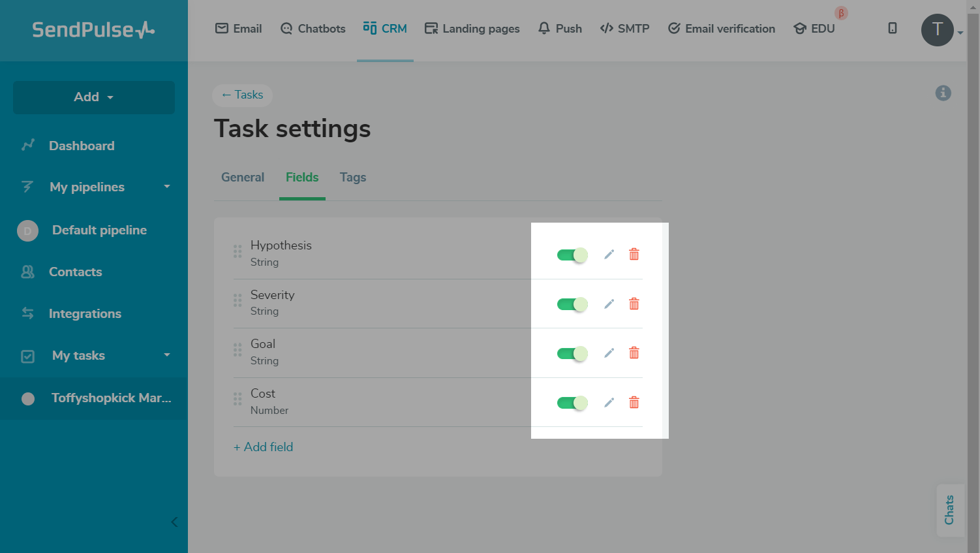Turn off the Severity field toggle
The width and height of the screenshot is (980, 553).
pyautogui.click(x=572, y=304)
